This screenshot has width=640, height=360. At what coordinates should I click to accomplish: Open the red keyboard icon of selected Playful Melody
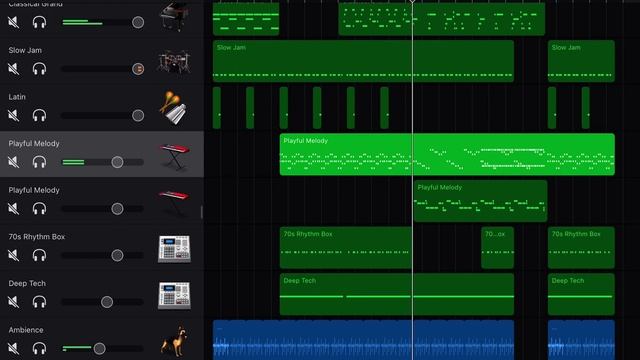(x=175, y=157)
